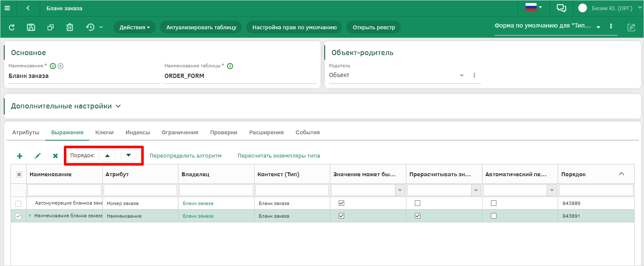Screen dimensions: 644x266
Task: Click the info icon next to Наименование таблицы
Action: 230,66
